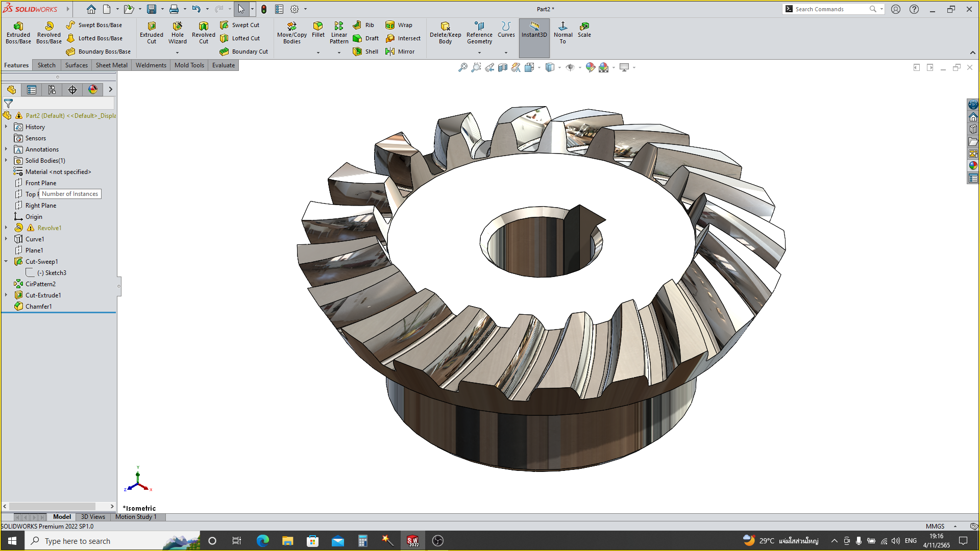Select the Draft tool
This screenshot has height=551, width=980.
tap(366, 38)
